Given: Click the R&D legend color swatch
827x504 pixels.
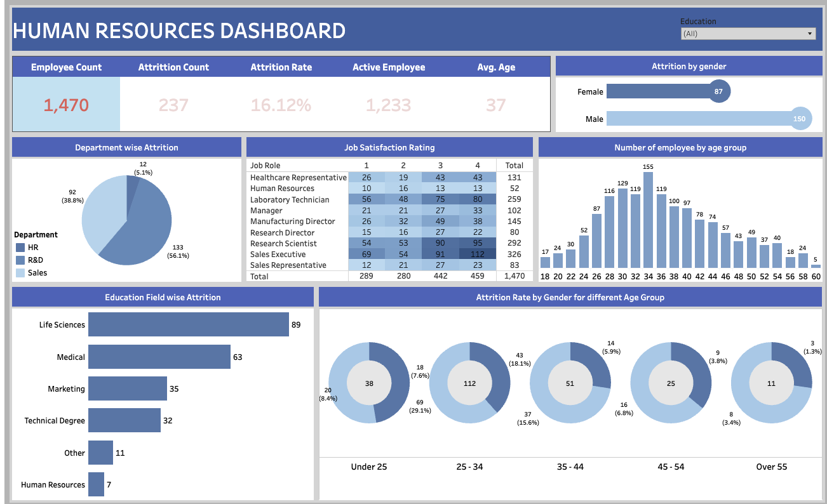Looking at the screenshot, I should (20, 260).
